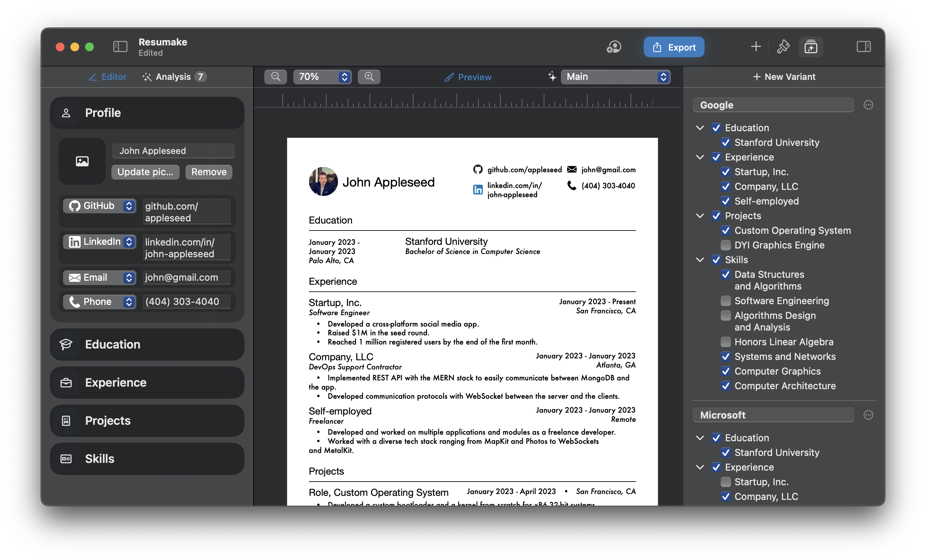Click the zoom in magnifier icon
Screen dimensions: 926x560
coord(369,77)
